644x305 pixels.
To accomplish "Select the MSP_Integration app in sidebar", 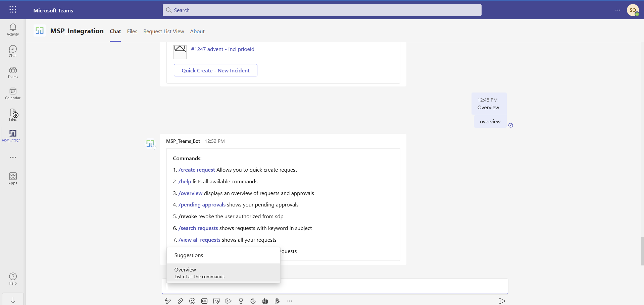I will 13,136.
